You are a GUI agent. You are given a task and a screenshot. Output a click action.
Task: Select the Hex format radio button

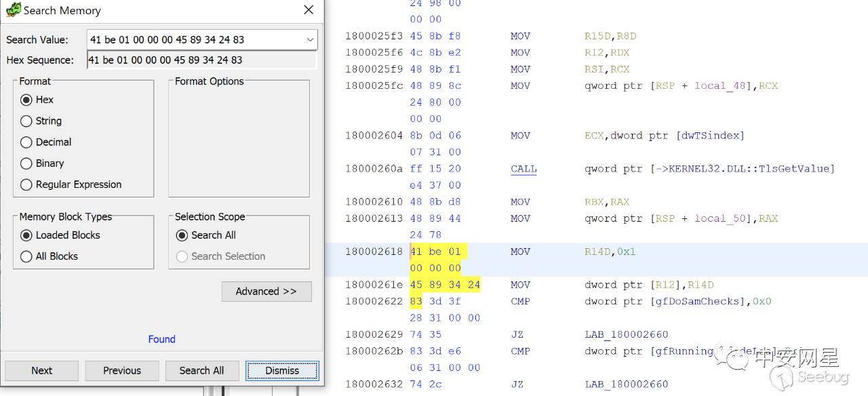(x=26, y=100)
